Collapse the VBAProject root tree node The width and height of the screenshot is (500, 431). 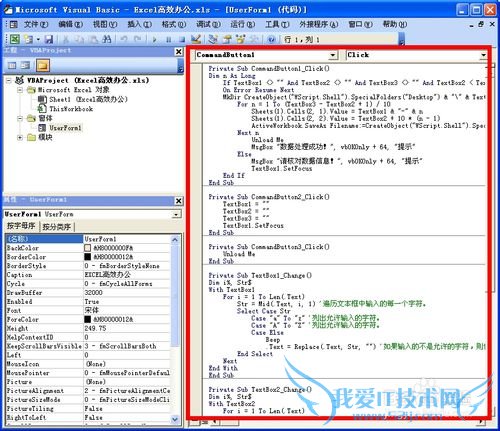(x=9, y=80)
